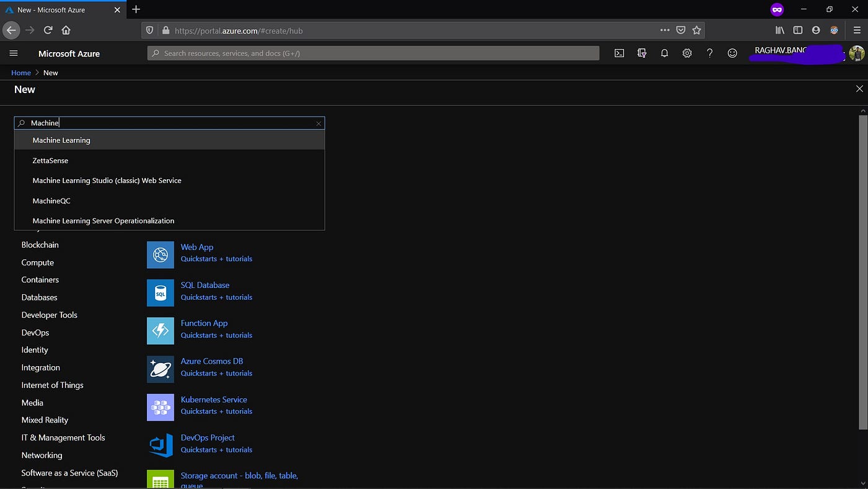
Task: Select the Containers category
Action: 40,280
